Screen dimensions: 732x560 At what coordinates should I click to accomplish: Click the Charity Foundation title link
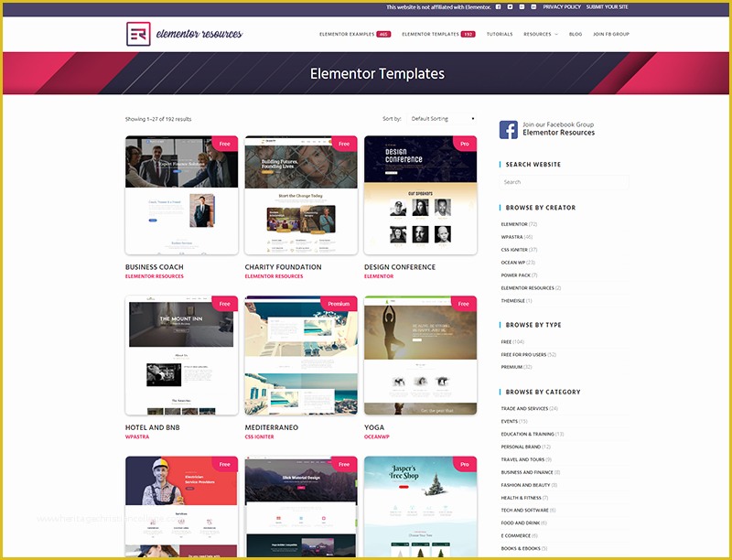283,267
